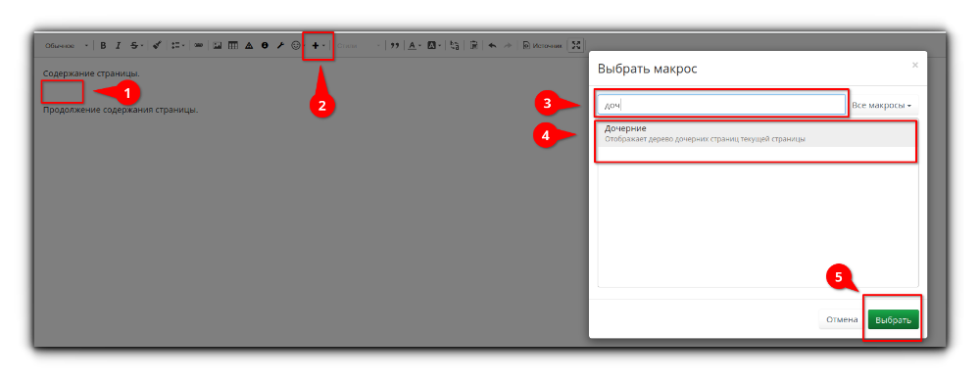Click the remove formatting brush icon
980x383 pixels.
[x=157, y=46]
